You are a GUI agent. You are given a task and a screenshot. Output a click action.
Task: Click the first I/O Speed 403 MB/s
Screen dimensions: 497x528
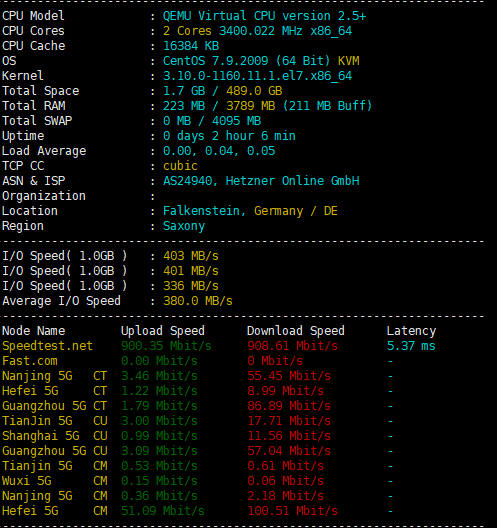[191, 256]
